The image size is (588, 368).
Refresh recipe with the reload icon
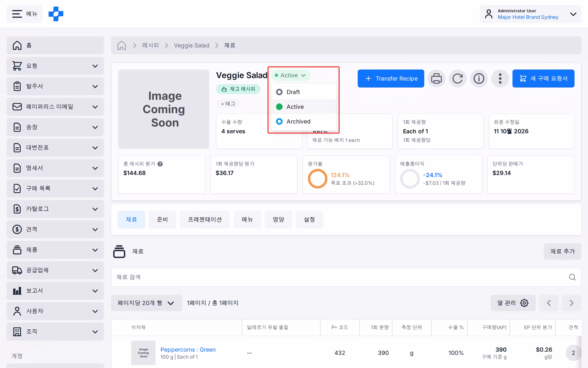click(x=458, y=78)
